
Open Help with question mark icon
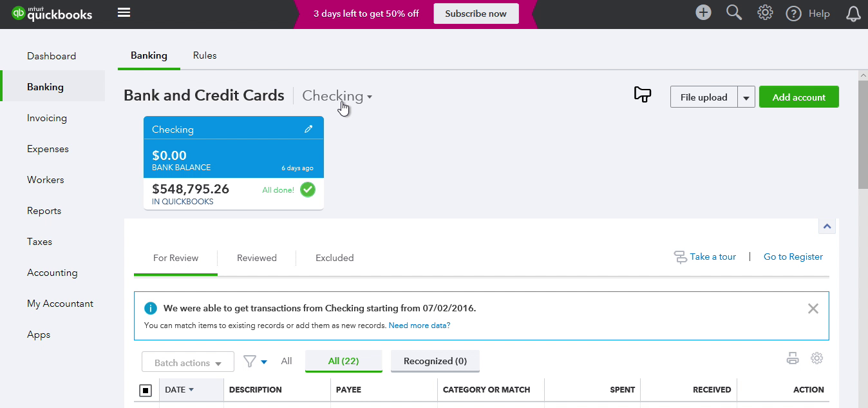[793, 14]
